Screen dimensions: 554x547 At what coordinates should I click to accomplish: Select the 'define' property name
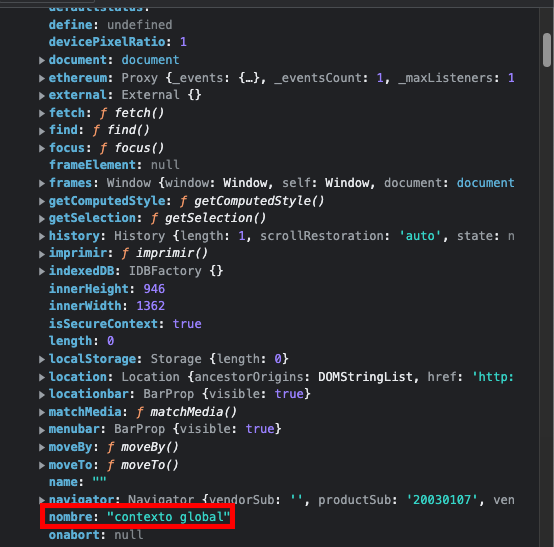71,25
